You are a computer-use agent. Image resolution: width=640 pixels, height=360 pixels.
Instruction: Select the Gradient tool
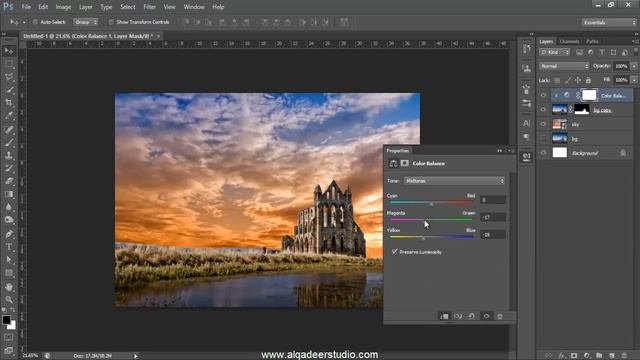[9, 194]
